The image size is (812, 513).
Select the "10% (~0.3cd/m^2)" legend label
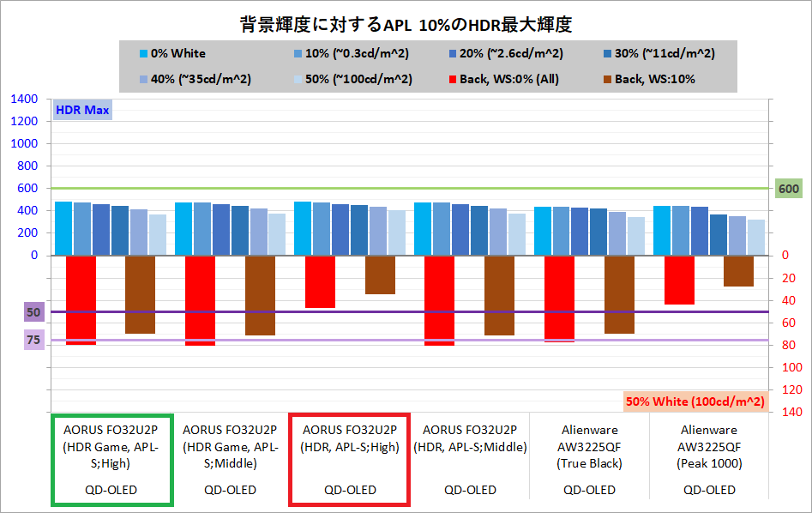[357, 53]
